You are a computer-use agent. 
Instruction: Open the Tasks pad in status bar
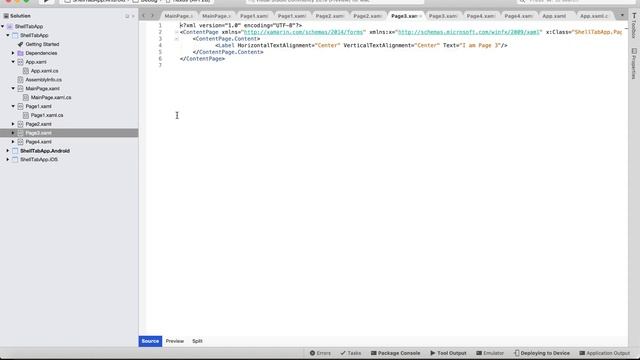click(351, 353)
